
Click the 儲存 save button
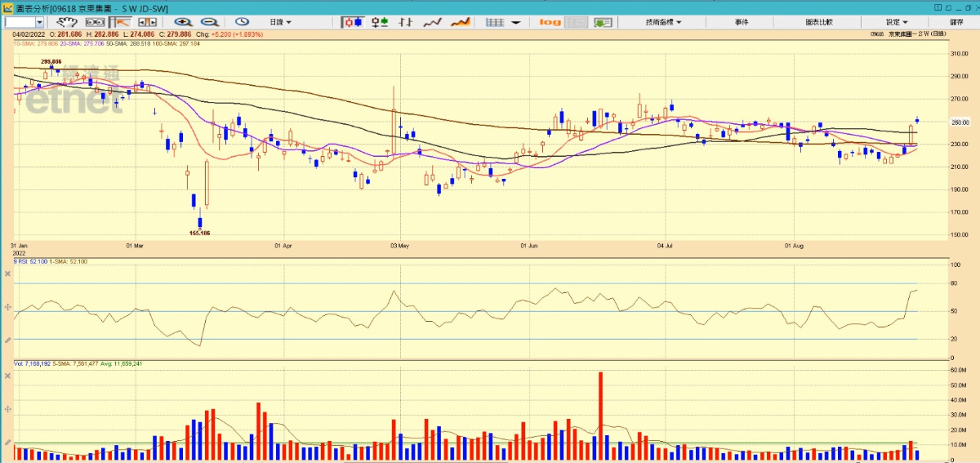tap(956, 22)
